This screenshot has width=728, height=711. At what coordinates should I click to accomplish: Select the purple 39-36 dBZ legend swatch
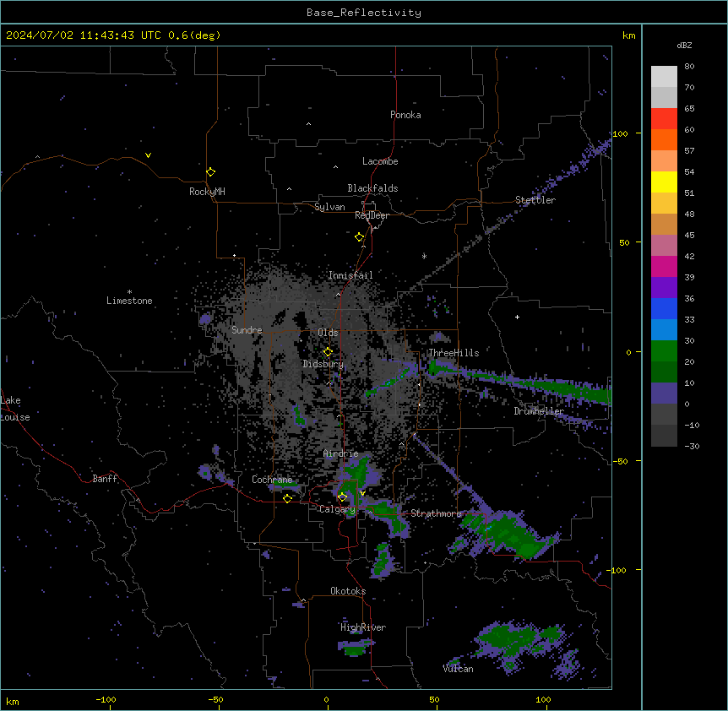click(x=664, y=288)
